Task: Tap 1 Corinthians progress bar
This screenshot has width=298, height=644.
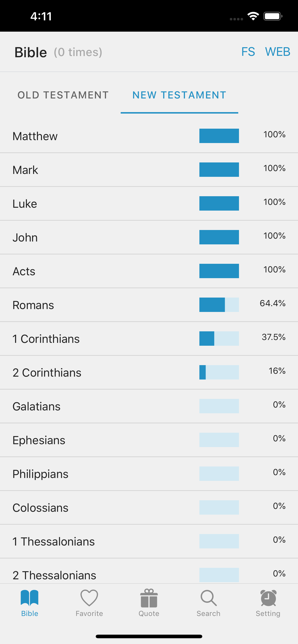Action: point(219,339)
